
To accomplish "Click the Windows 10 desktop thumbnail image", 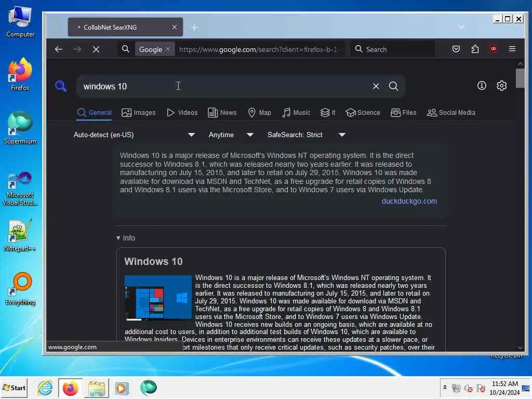I will (158, 298).
